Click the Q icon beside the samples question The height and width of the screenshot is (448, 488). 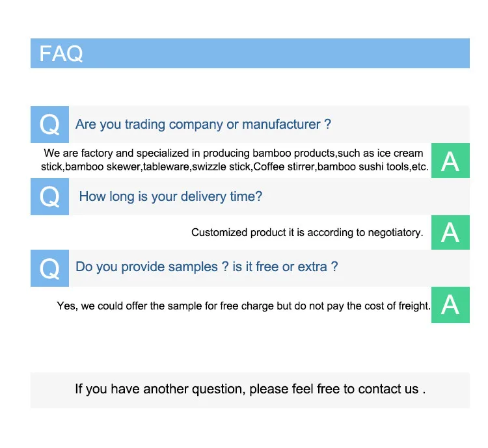(x=49, y=267)
